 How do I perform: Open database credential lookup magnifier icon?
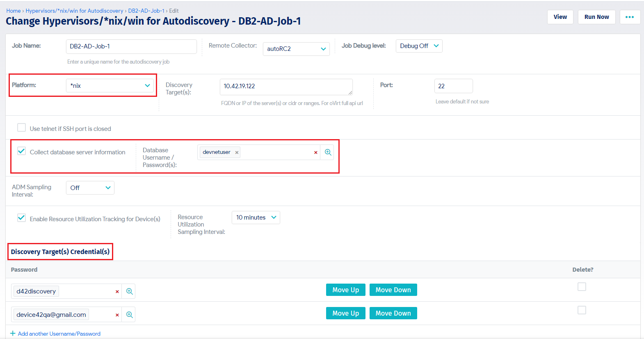(328, 152)
